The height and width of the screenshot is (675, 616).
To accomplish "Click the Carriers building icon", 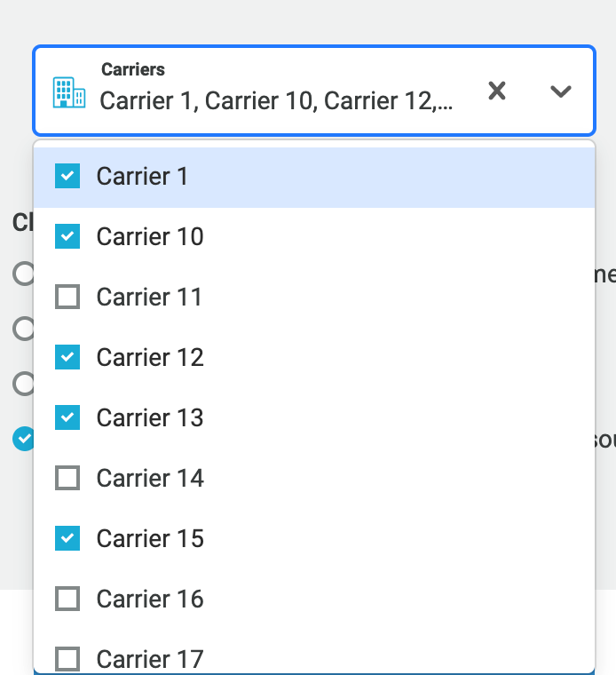I will click(x=69, y=91).
